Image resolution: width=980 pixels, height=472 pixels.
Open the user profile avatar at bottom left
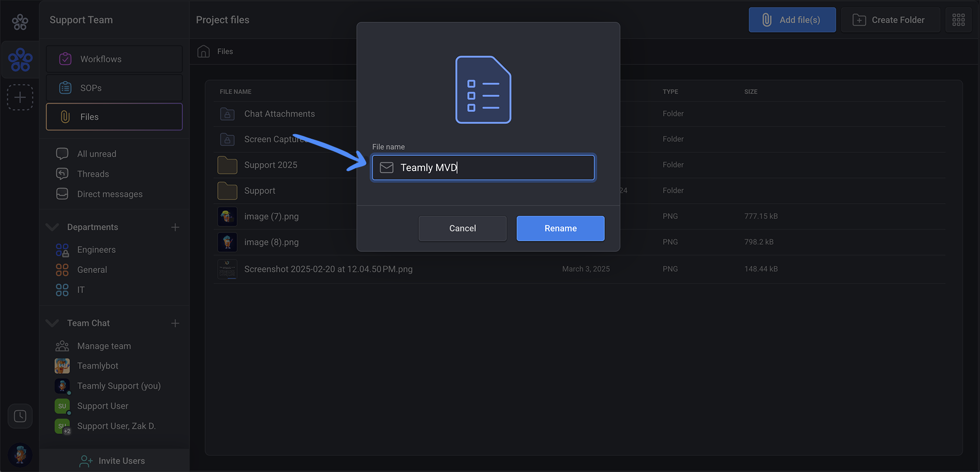21,455
